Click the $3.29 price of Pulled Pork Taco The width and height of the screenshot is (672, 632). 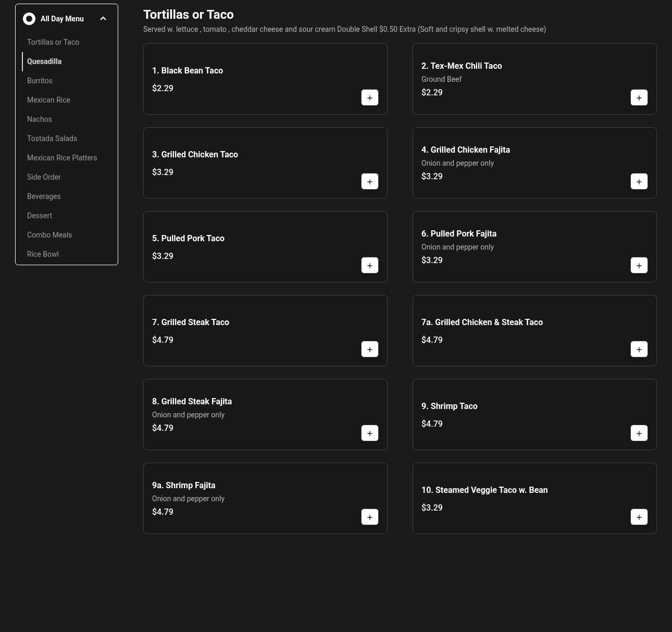163,256
